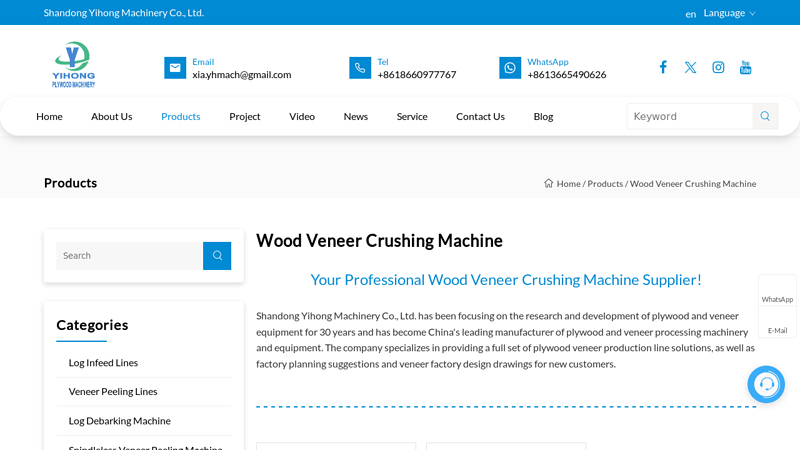Focus the Keyword search field
This screenshot has height=450, width=800.
[690, 116]
